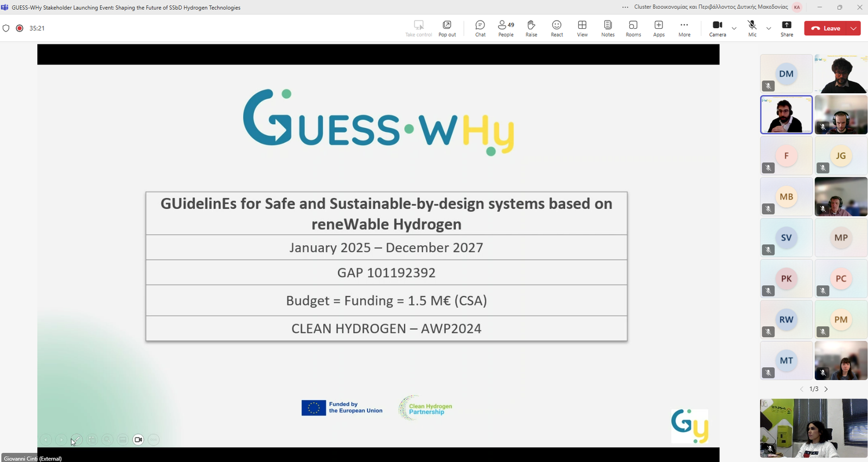Go to previous slide in presentation toolbar
Screen dimensions: 868x462
coord(46,440)
